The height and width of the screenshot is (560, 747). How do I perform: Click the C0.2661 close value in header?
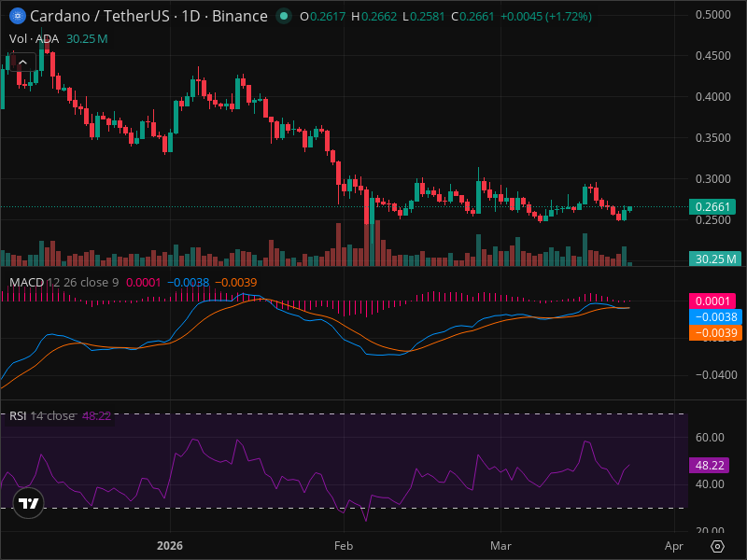tap(472, 17)
